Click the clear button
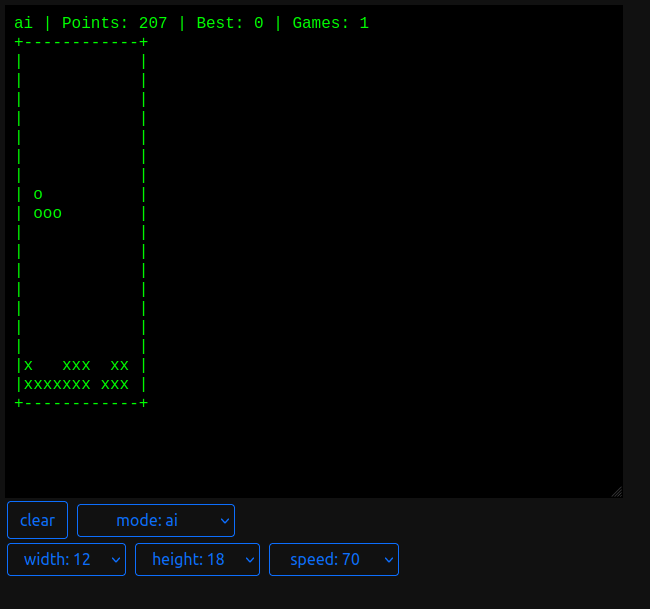The height and width of the screenshot is (609, 650). [x=37, y=520]
